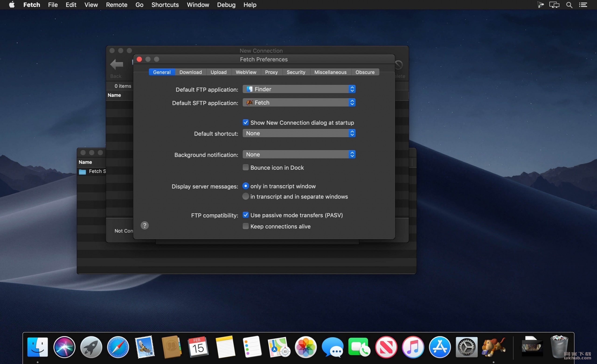Open Finder from the Dock
This screenshot has width=597, height=364.
[x=38, y=347]
